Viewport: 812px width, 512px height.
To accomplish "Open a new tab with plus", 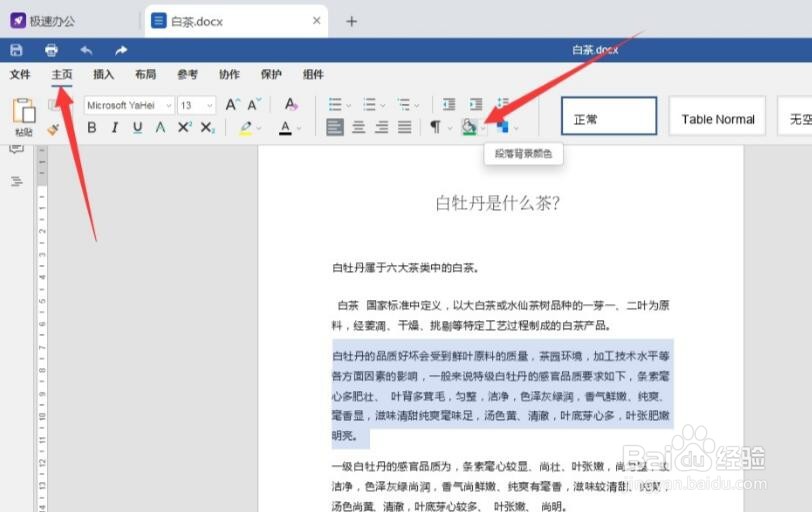I will 352,21.
